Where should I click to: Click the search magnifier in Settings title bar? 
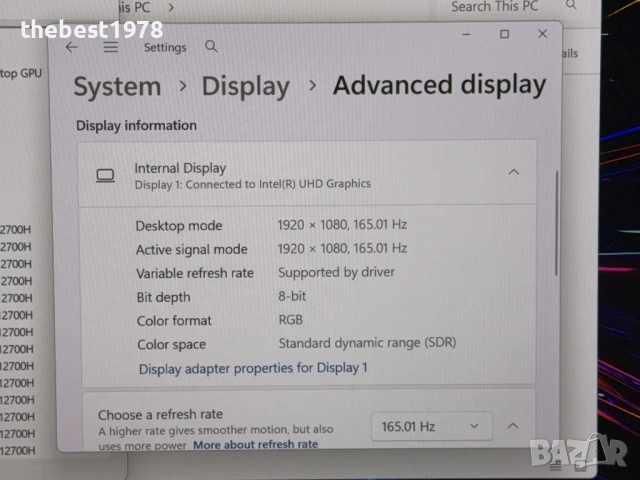click(211, 46)
